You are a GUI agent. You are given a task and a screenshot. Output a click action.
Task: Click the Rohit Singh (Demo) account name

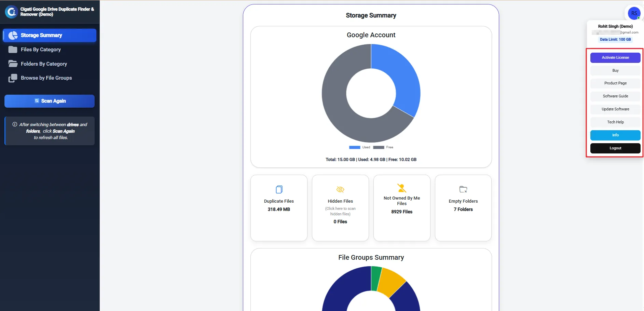point(615,26)
